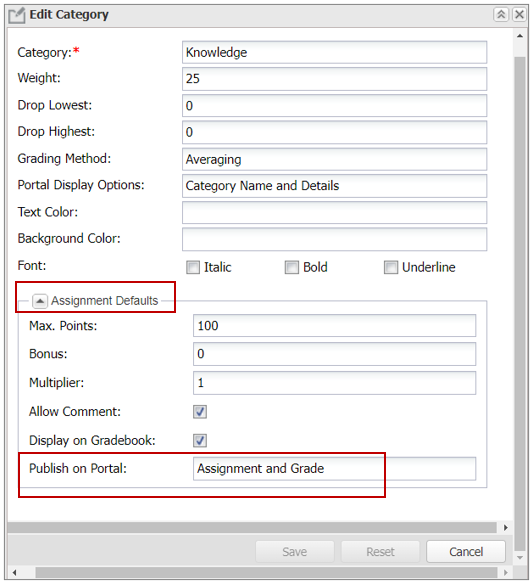
Task: Click the vertical scrollbar down arrow
Action: coord(520,557)
